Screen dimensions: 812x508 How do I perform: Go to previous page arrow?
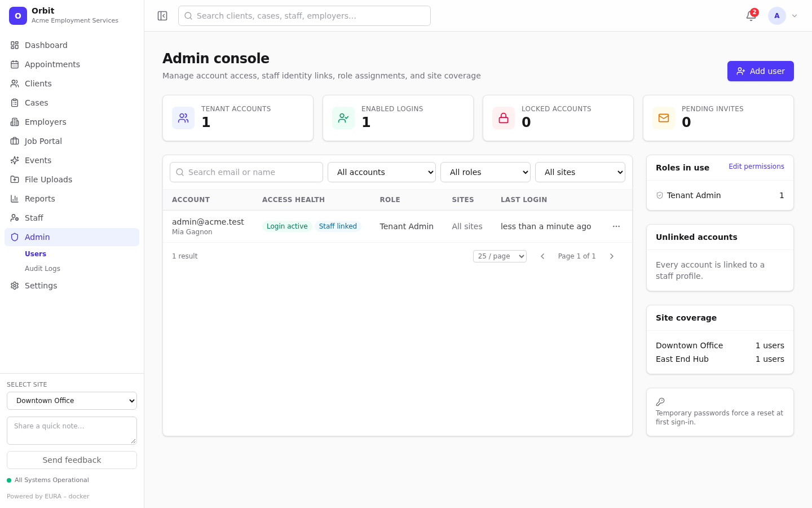click(x=542, y=256)
